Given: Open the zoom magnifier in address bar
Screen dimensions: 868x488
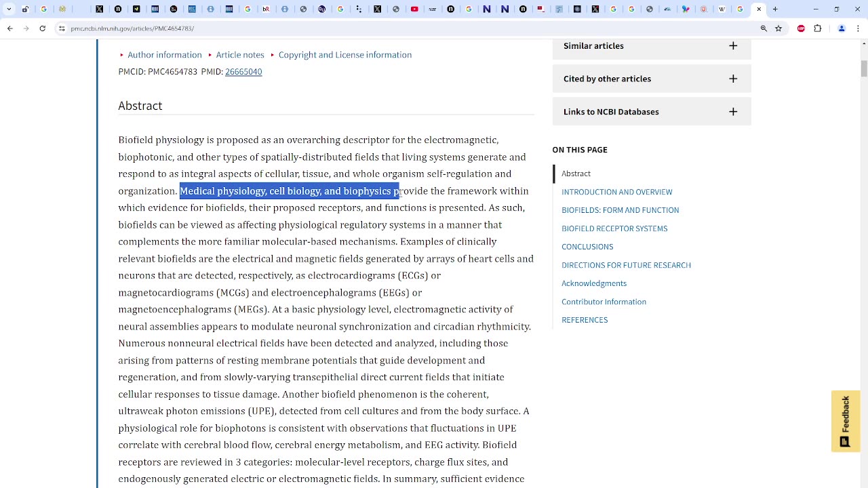Looking at the screenshot, I should tap(764, 28).
